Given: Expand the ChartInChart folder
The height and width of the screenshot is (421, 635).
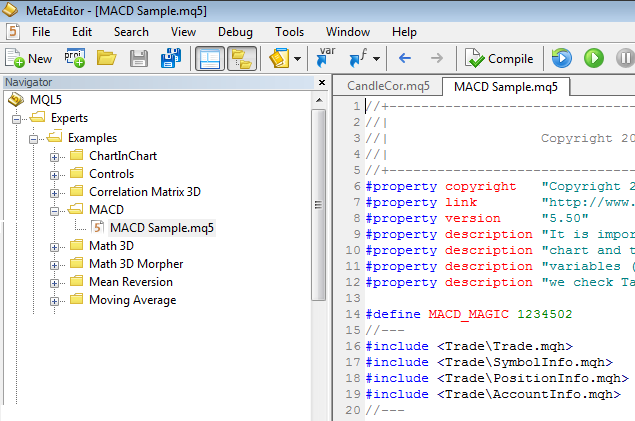Looking at the screenshot, I should point(54,157).
